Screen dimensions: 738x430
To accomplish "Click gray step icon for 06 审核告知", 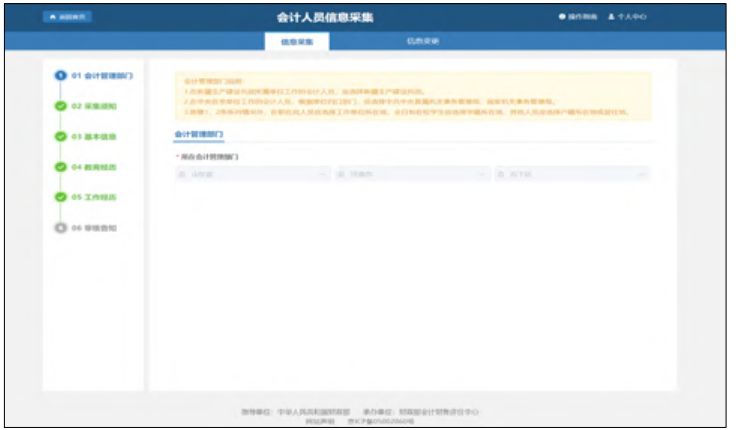I will (x=60, y=228).
